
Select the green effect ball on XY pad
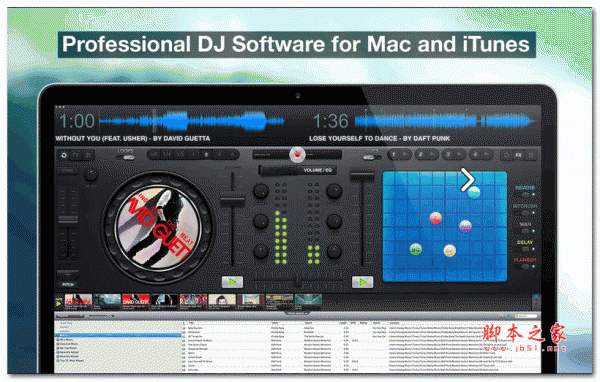(x=416, y=250)
